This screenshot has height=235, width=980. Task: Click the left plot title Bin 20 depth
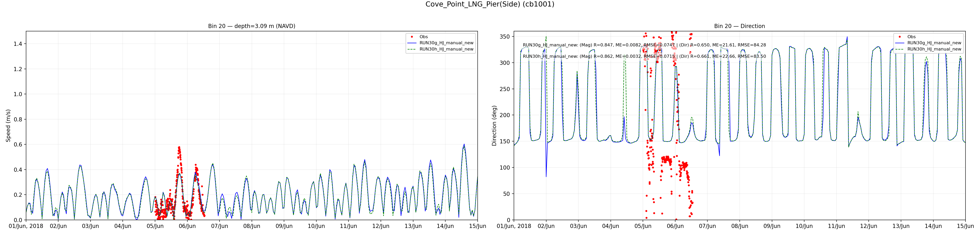(251, 26)
